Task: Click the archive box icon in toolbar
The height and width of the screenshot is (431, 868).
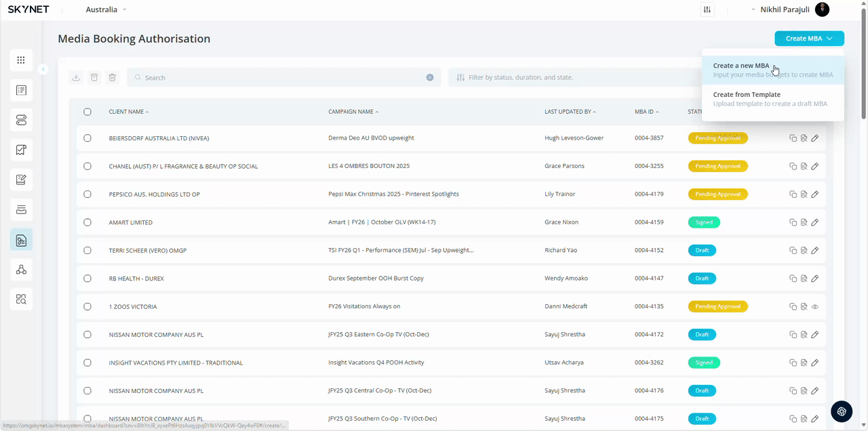Action: (94, 77)
